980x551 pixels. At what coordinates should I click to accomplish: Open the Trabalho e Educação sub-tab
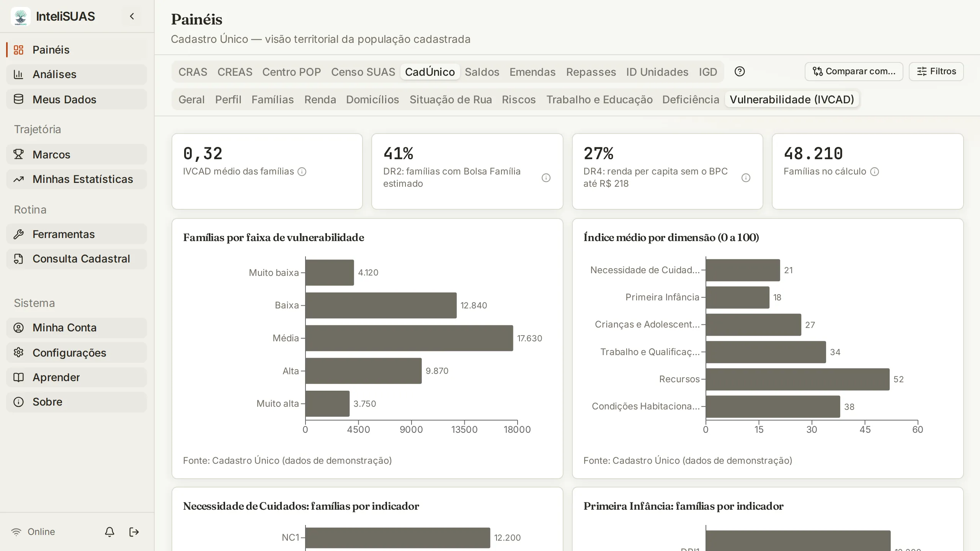pyautogui.click(x=599, y=99)
